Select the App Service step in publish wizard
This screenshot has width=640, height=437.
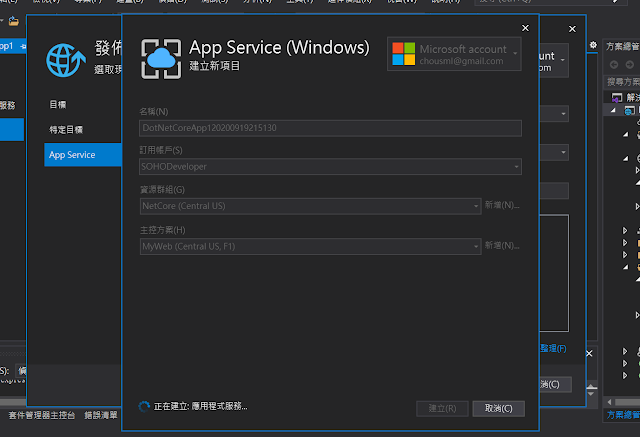click(x=83, y=155)
